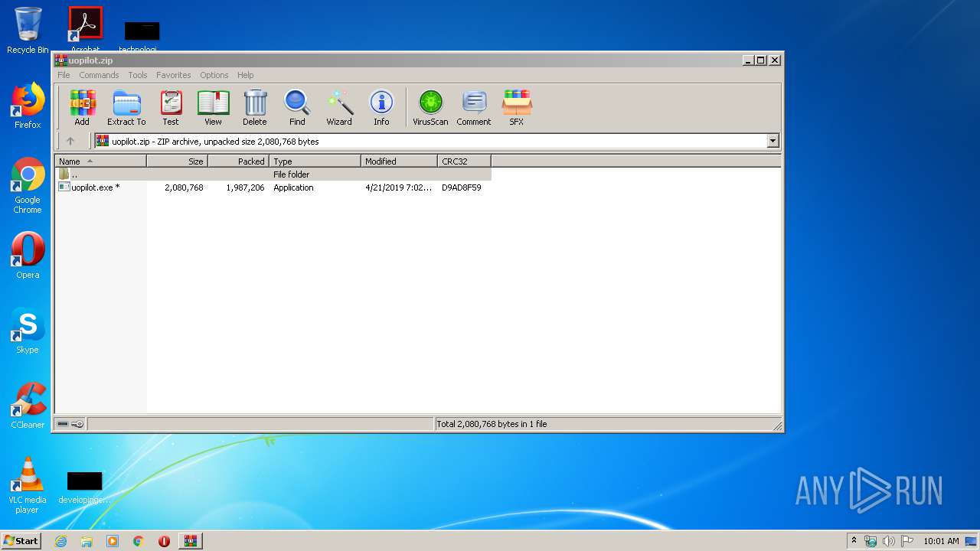Launch Firefox from desktop
This screenshot has width=980, height=551.
(28, 106)
